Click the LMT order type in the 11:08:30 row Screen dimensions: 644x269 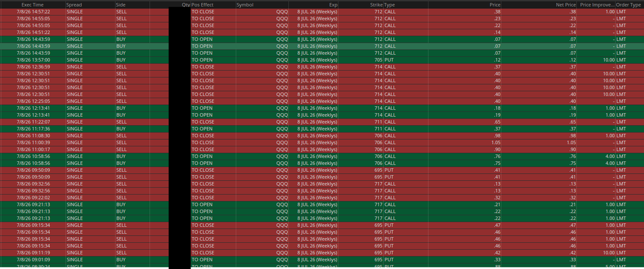click(621, 136)
